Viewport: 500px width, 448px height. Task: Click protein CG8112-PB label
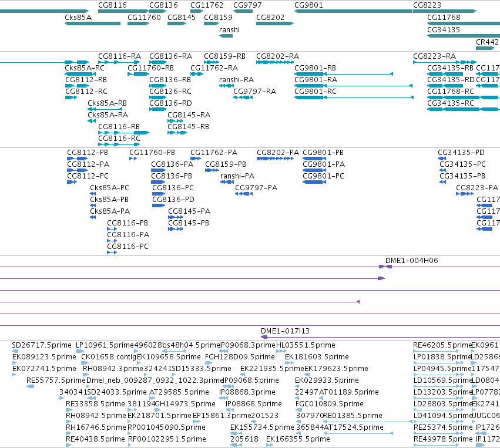point(88,153)
